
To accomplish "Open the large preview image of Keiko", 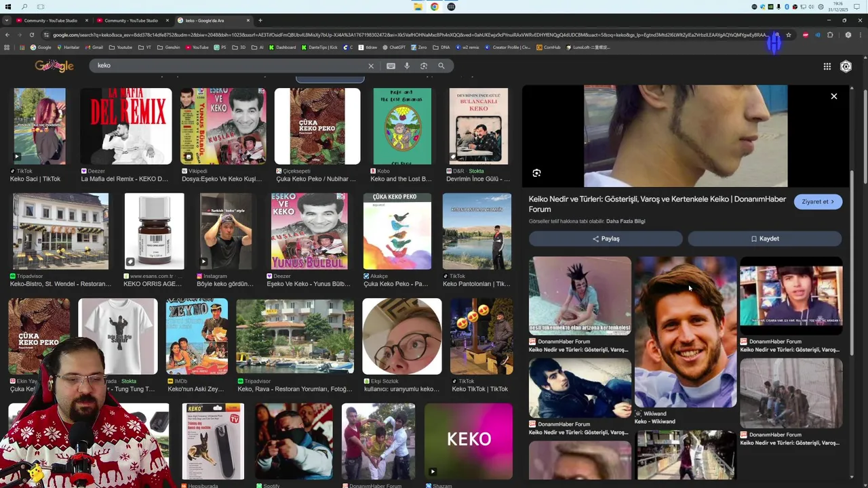I will 686,136.
